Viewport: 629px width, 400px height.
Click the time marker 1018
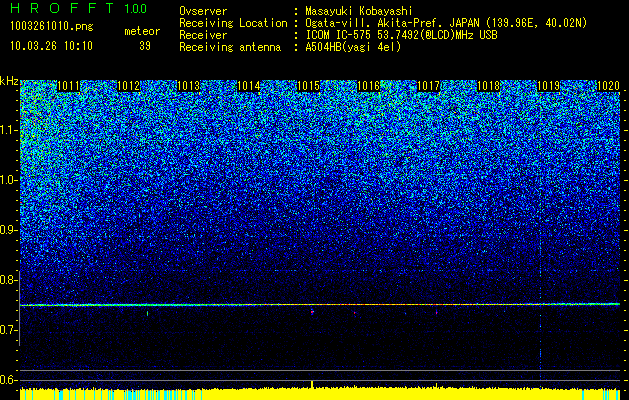pos(489,86)
